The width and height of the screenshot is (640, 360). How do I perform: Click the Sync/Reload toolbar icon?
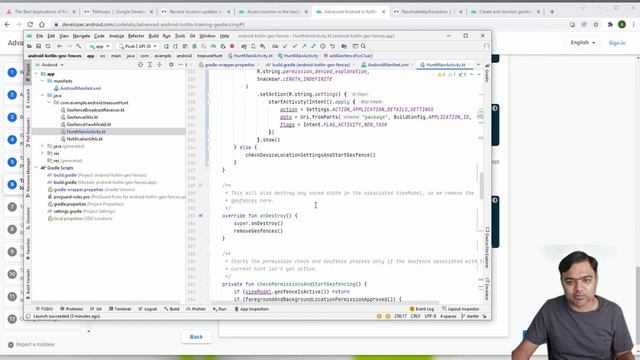tap(48, 46)
